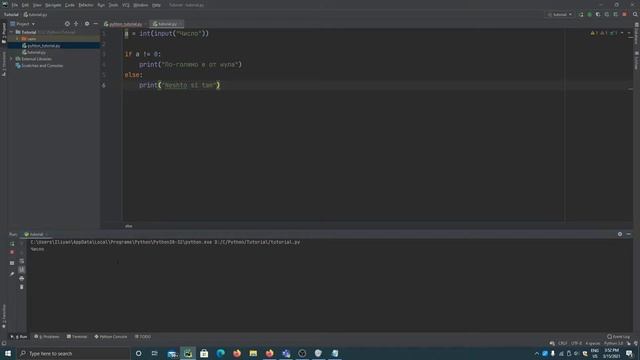Toggle scroll to end in Run console
The height and width of the screenshot is (360, 640).
click(22, 270)
